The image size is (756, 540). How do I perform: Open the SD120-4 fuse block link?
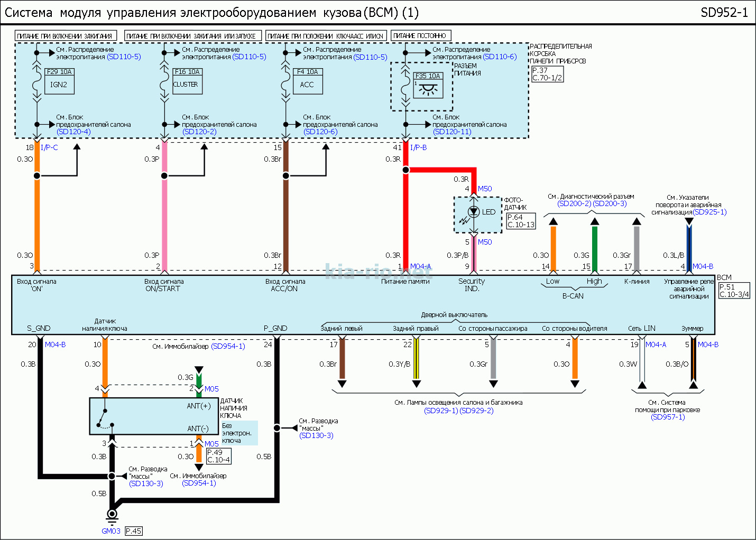click(73, 132)
